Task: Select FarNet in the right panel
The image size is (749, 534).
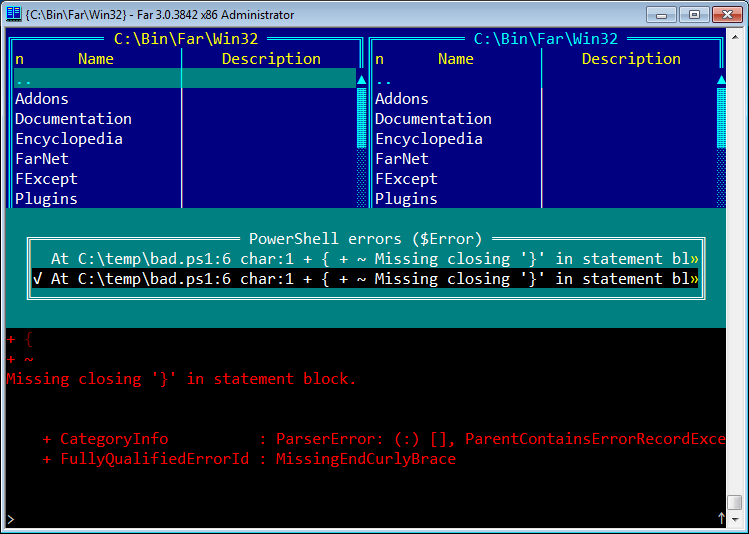Action: tap(402, 159)
